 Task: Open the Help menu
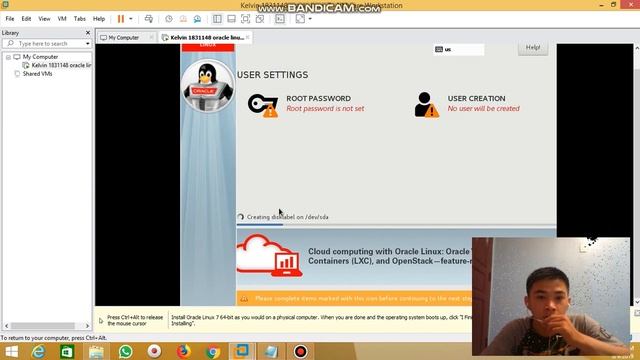click(99, 19)
